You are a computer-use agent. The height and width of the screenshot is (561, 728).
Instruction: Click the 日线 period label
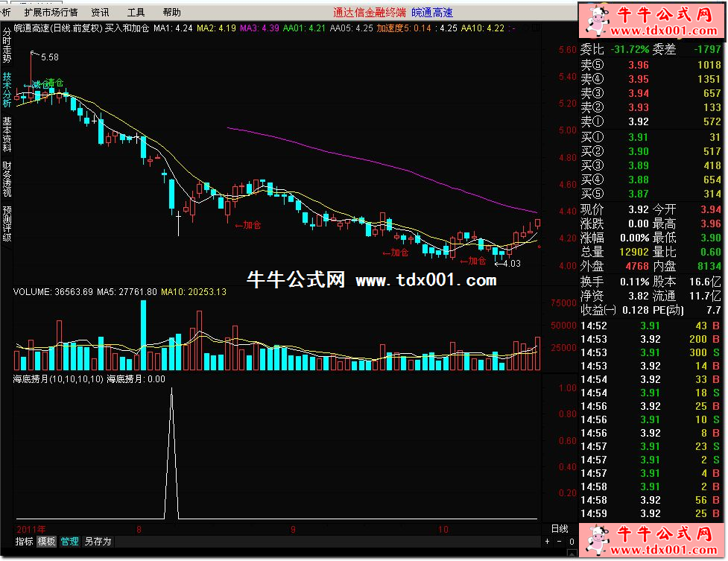560,528
